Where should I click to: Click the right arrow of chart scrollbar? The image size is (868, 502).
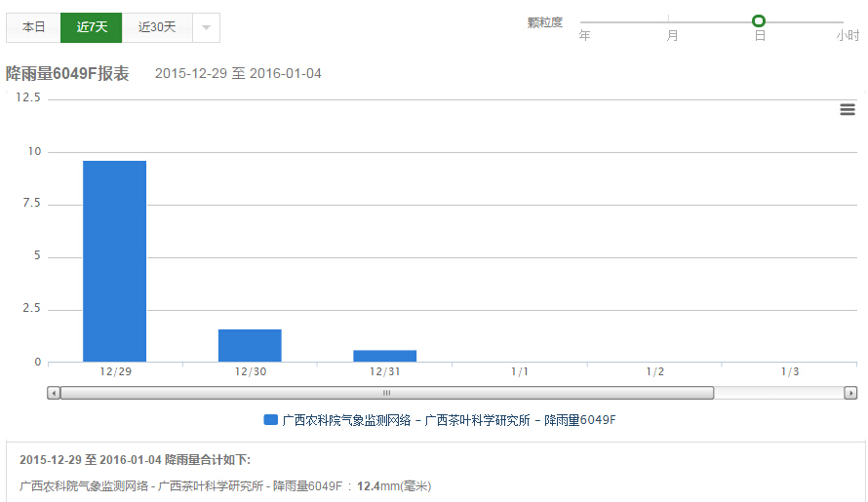click(850, 393)
